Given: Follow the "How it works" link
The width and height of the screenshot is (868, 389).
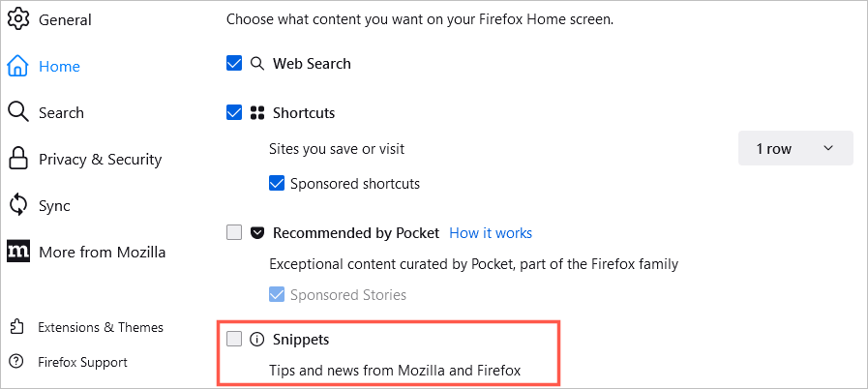Looking at the screenshot, I should pyautogui.click(x=491, y=233).
